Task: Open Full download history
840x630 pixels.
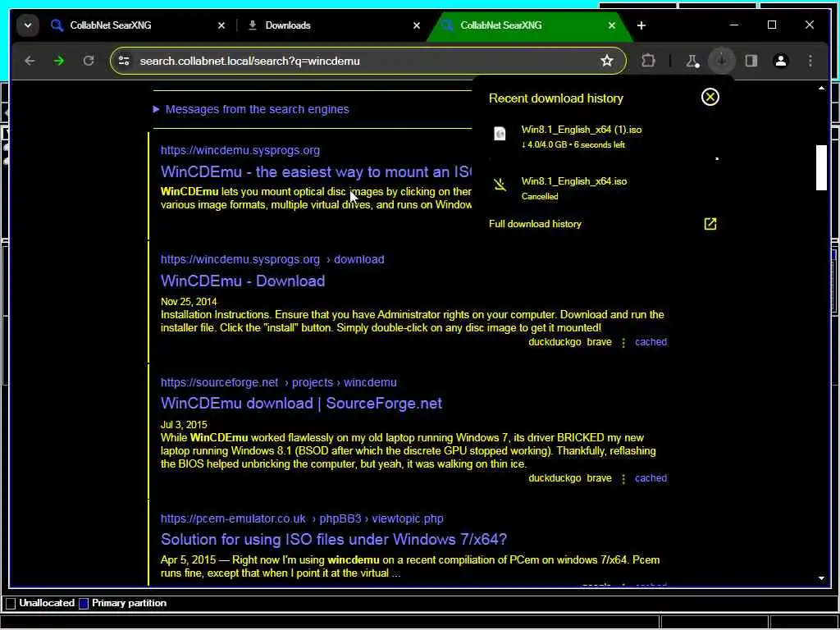Action: [535, 224]
